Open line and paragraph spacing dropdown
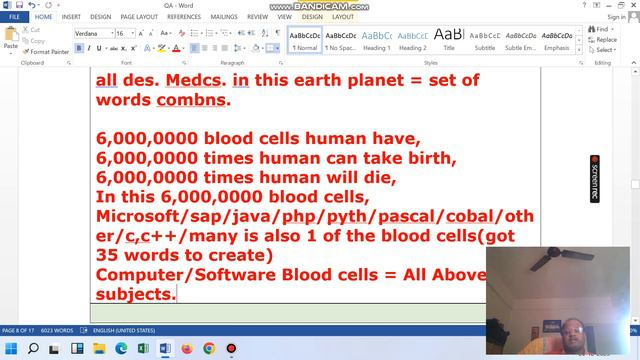This screenshot has height=360, width=640. coord(239,49)
